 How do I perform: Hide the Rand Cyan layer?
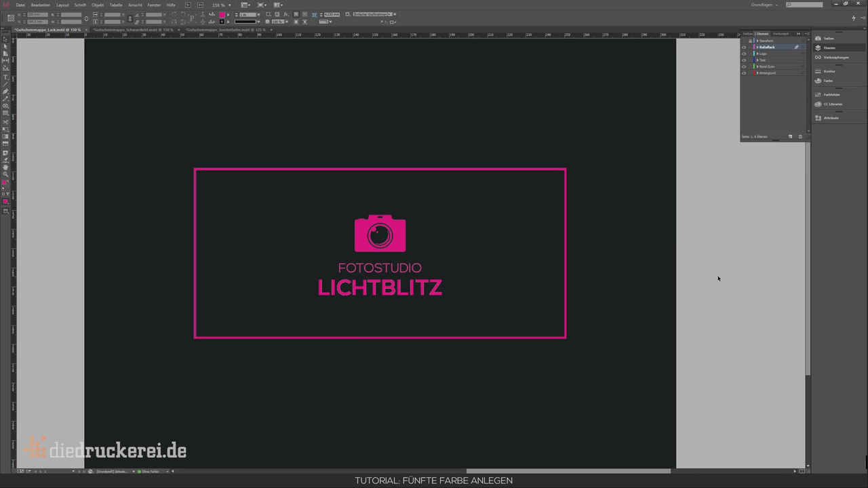click(x=744, y=66)
